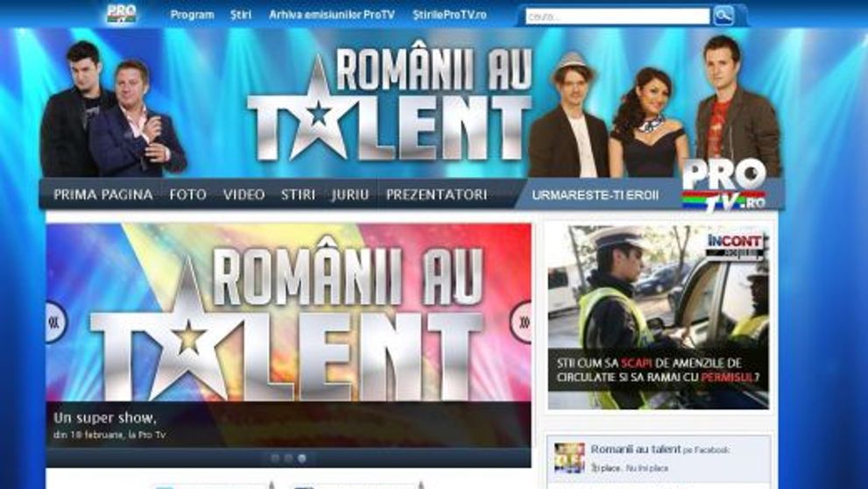Open the ȘtirileProTV.ro link

[449, 15]
